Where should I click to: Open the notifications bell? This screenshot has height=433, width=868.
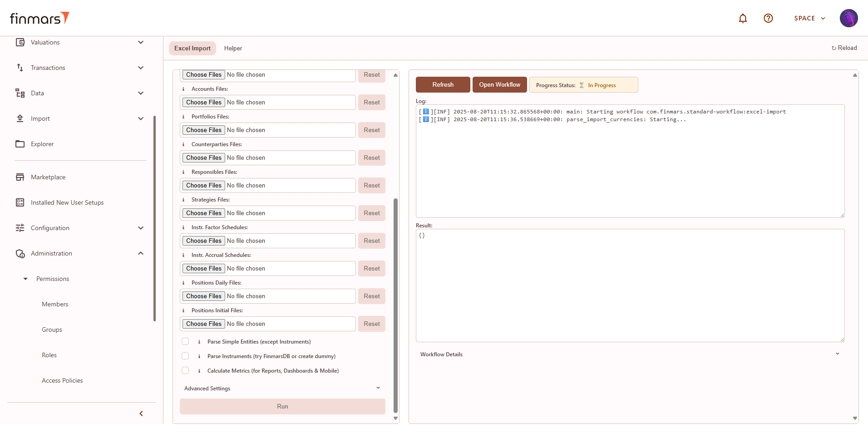tap(743, 18)
